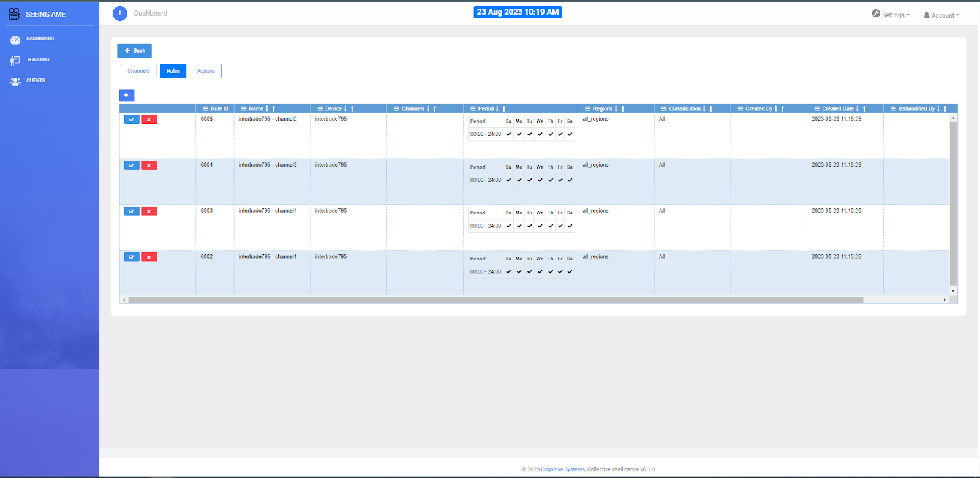980x478 pixels.
Task: Click the Back button
Action: pos(135,50)
